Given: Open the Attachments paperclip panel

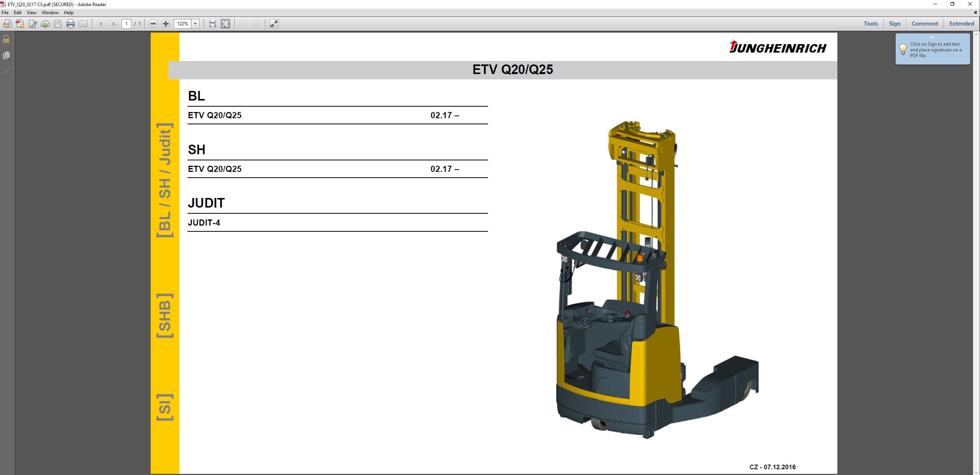Looking at the screenshot, I should [x=6, y=72].
